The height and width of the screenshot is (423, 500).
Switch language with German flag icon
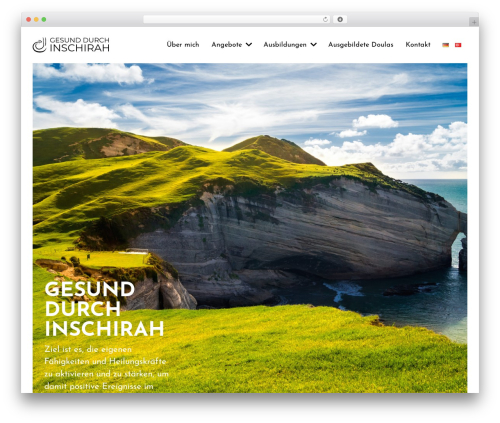pyautogui.click(x=445, y=45)
